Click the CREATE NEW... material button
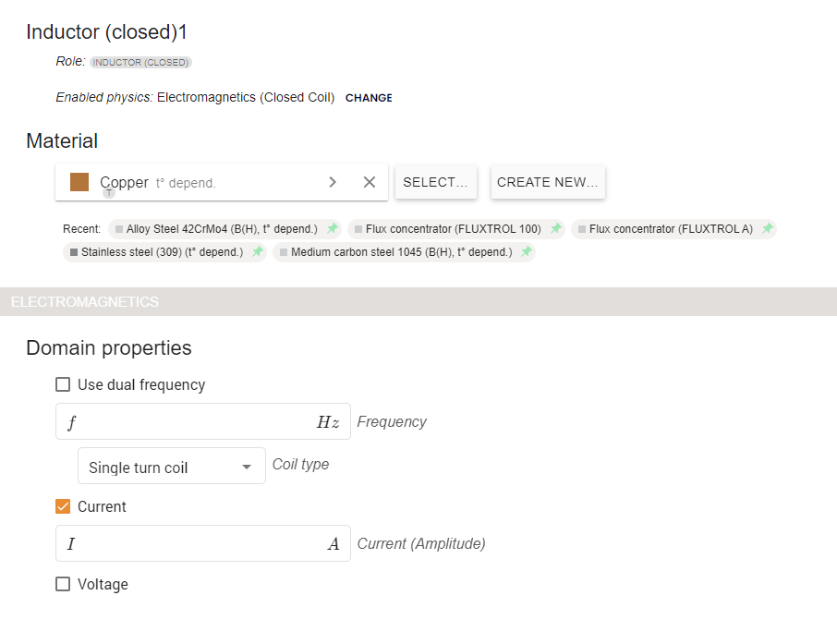 pos(548,182)
